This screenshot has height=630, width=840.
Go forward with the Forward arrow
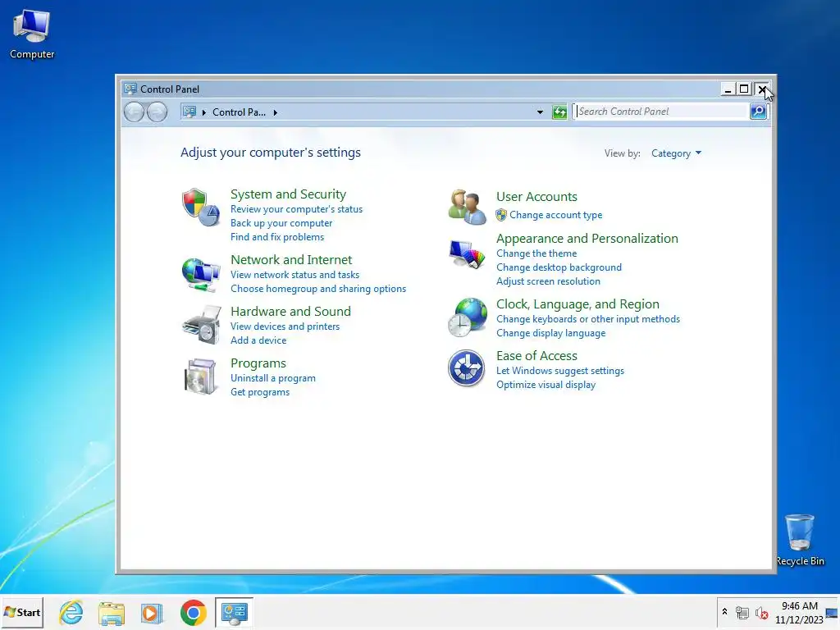[x=157, y=112]
